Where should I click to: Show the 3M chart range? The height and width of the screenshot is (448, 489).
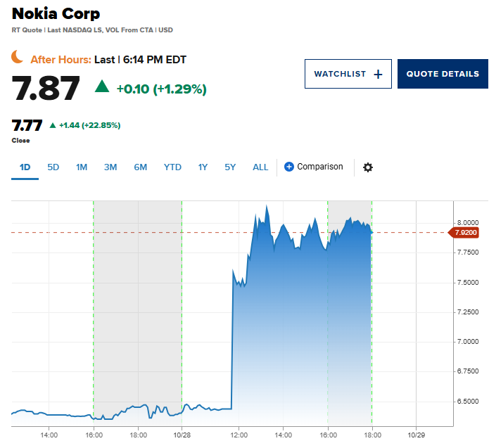[110, 167]
